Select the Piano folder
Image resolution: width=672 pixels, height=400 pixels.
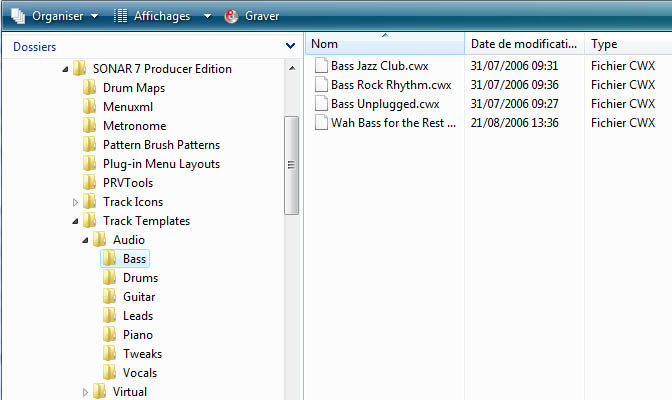[x=138, y=335]
